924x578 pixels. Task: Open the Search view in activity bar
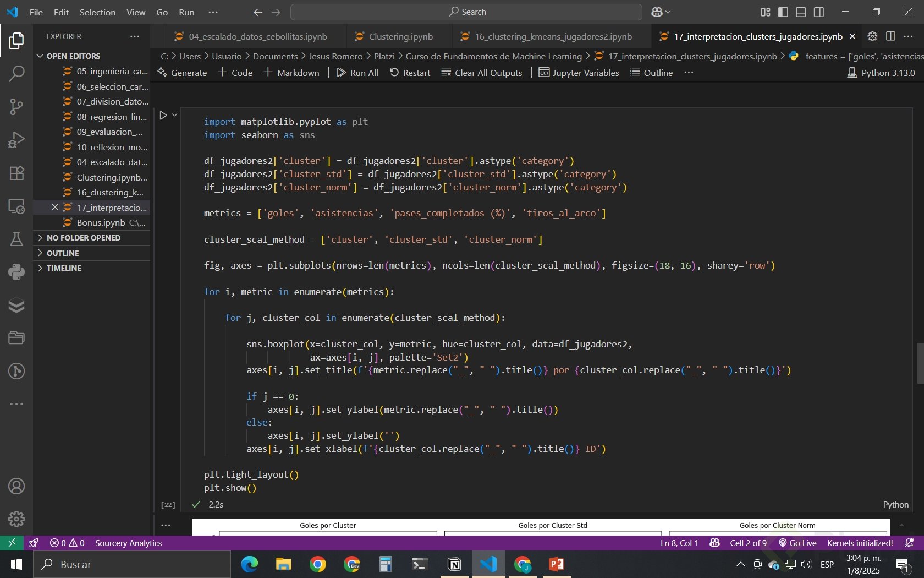pyautogui.click(x=16, y=73)
